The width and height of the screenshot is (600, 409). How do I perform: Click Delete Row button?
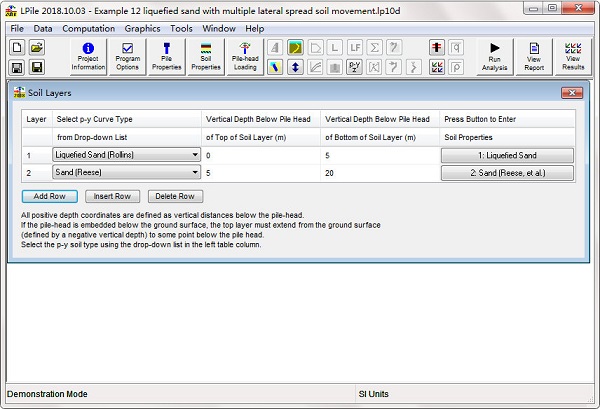point(175,196)
